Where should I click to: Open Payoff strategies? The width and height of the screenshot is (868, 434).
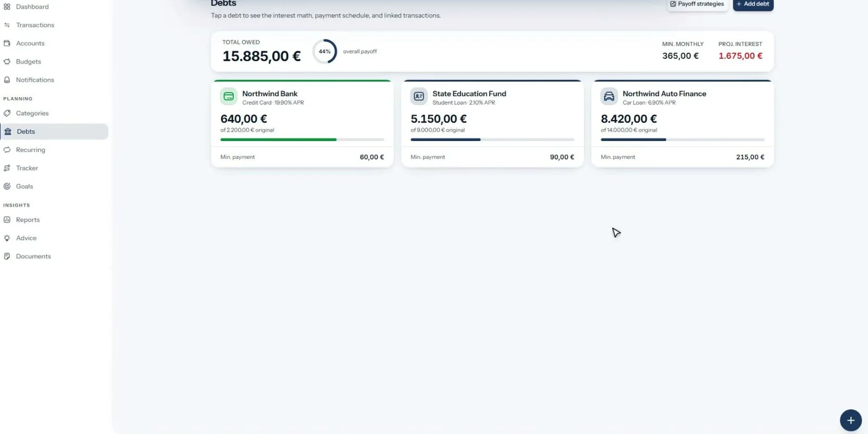coord(697,4)
